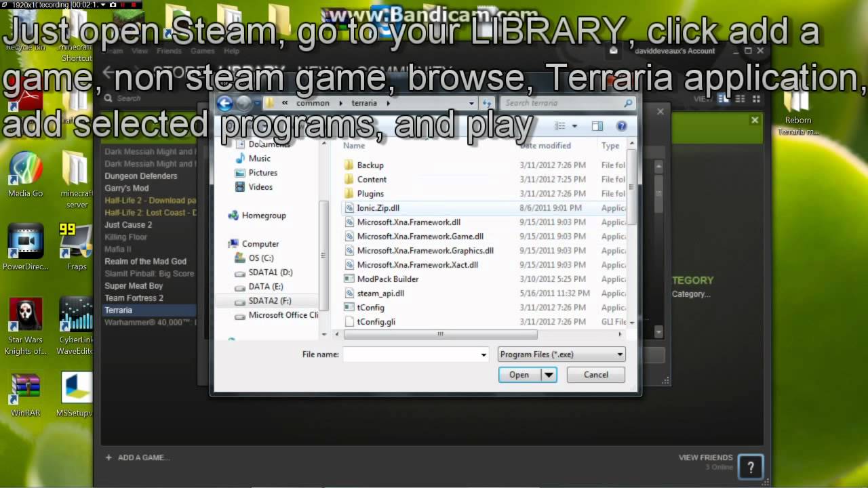868x488 pixels.
Task: Select Computer in navigation pane
Action: click(x=260, y=244)
